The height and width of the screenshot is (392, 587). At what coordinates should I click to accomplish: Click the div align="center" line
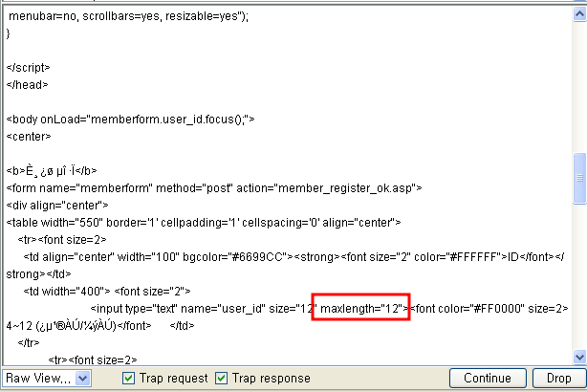[x=57, y=206]
